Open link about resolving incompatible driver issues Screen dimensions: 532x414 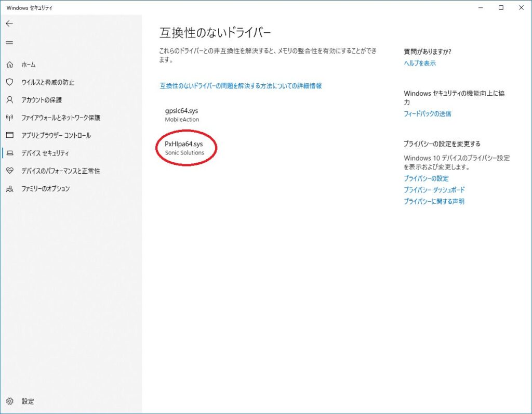[241, 86]
